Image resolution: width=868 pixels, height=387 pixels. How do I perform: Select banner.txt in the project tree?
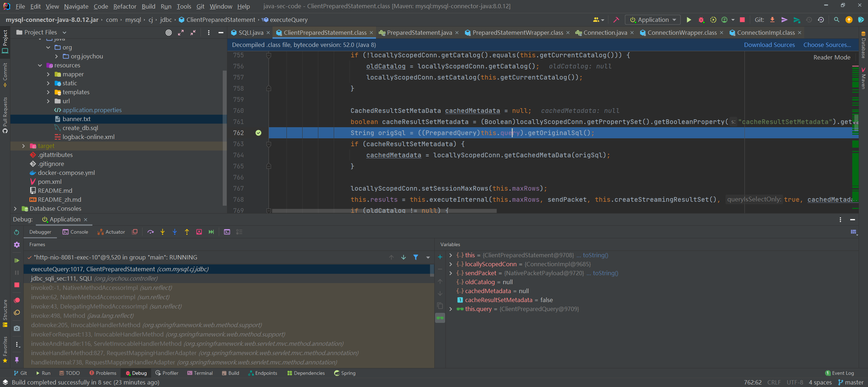[x=77, y=119]
